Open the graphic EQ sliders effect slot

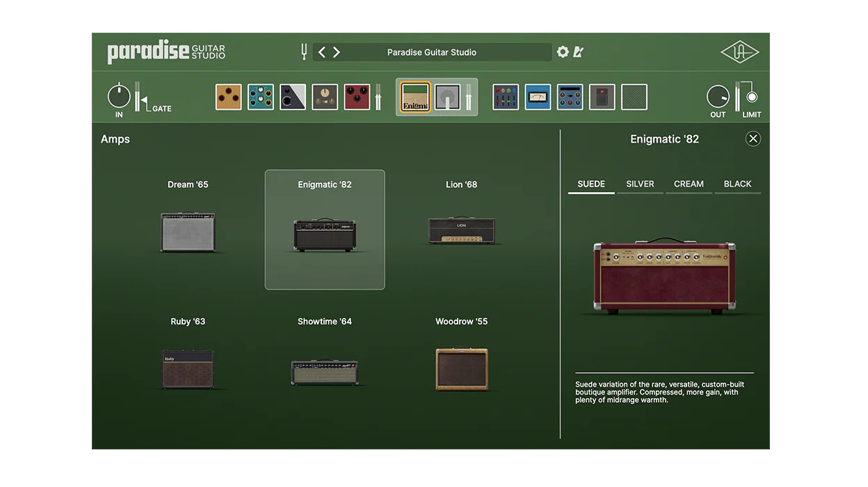506,97
